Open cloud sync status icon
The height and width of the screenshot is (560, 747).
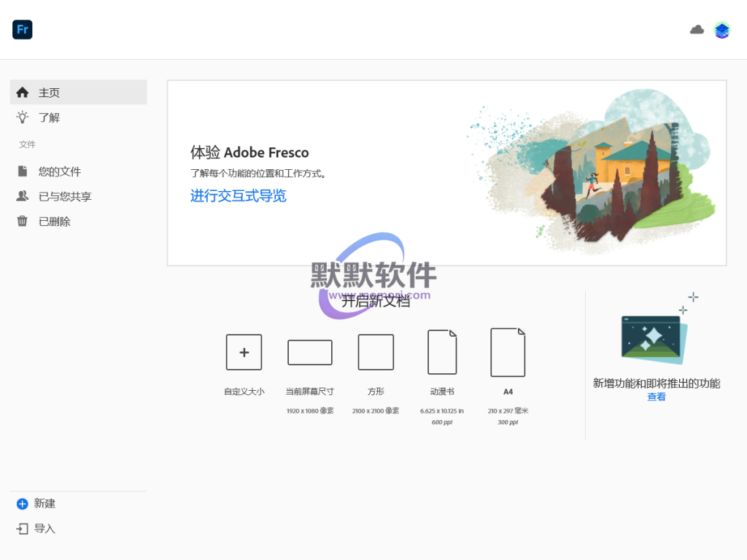[x=697, y=29]
